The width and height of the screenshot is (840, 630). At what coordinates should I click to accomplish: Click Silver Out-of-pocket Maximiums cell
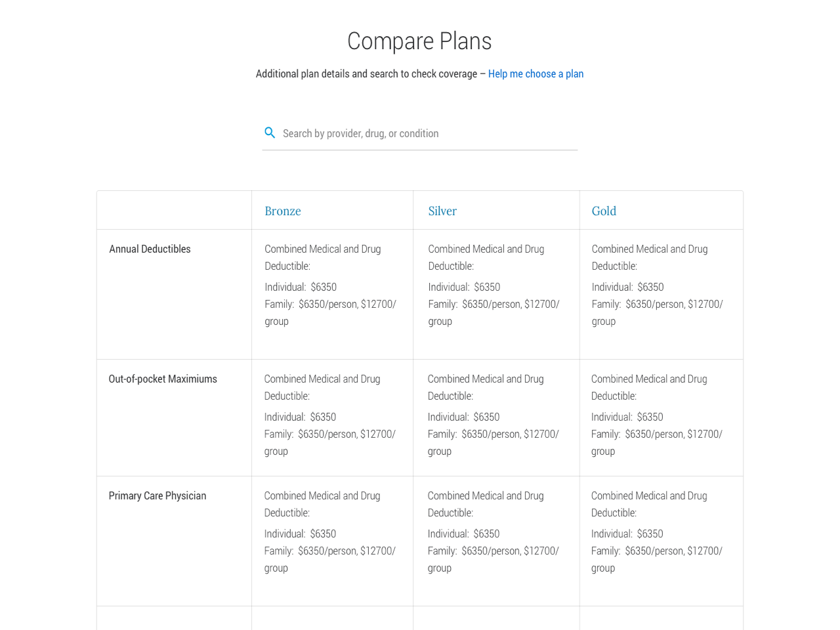point(496,418)
